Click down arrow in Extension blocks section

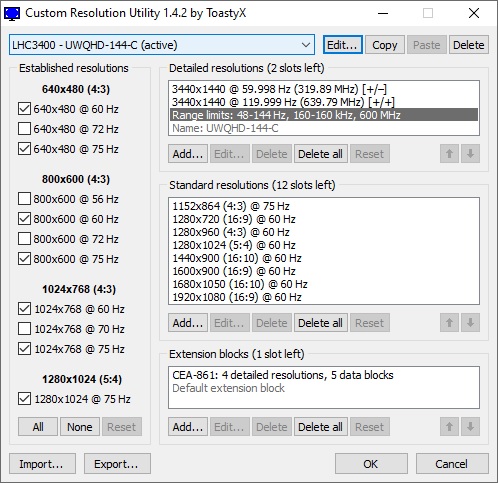(x=470, y=427)
